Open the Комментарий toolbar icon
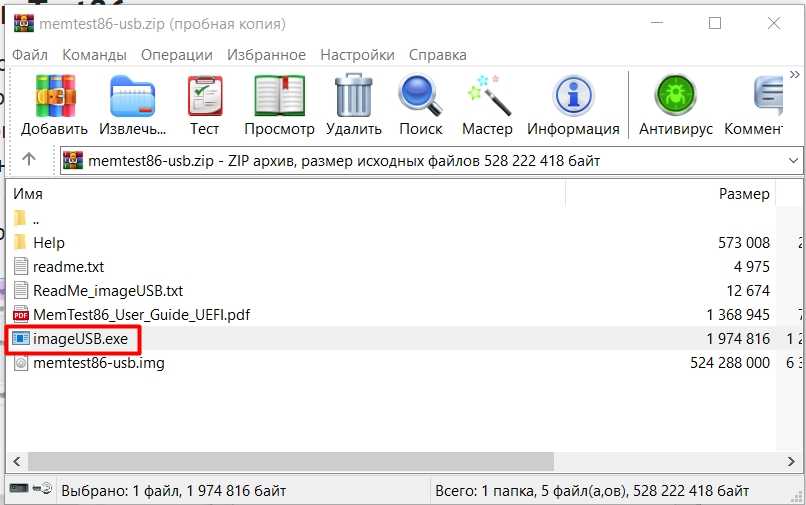 click(768, 96)
